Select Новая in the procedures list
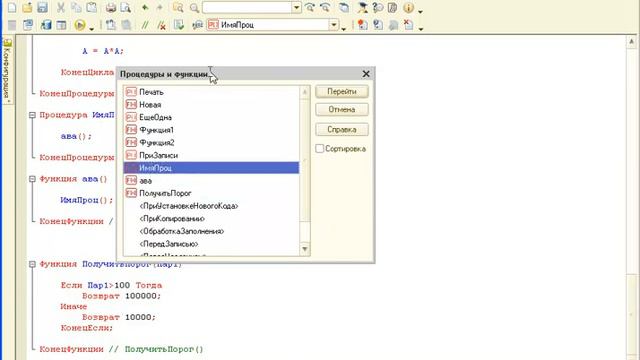Screen dimensions: 640x360 pyautogui.click(x=211, y=104)
